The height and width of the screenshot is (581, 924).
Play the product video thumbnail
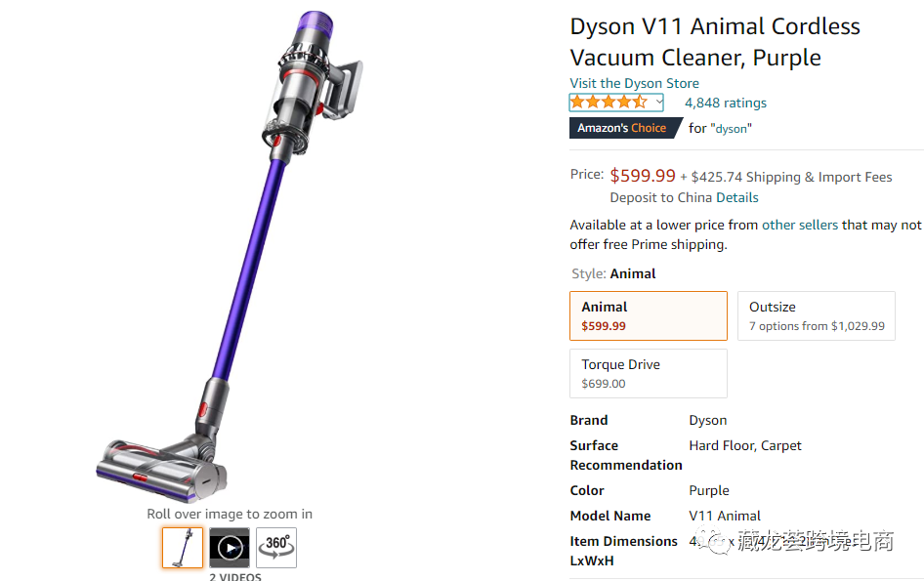click(x=230, y=548)
